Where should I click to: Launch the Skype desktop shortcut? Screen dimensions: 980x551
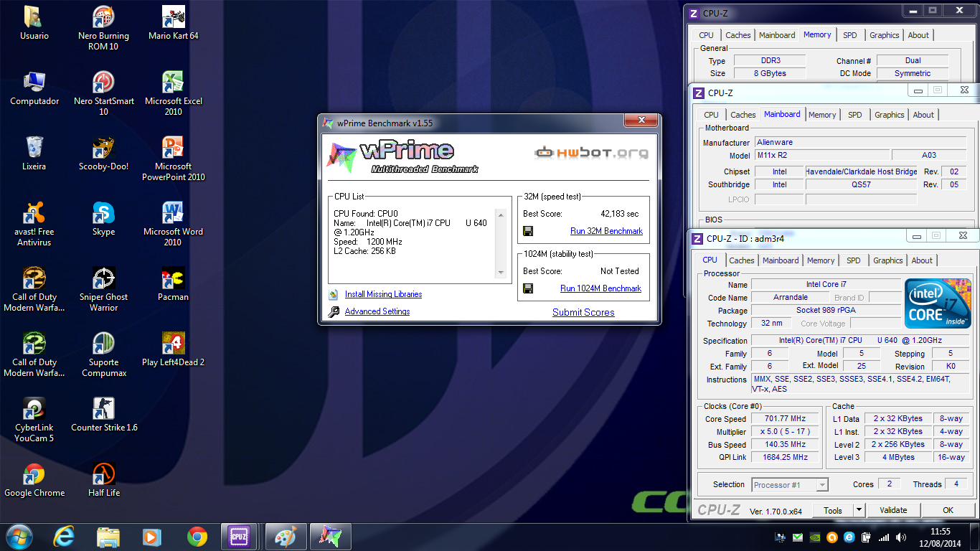pyautogui.click(x=103, y=219)
